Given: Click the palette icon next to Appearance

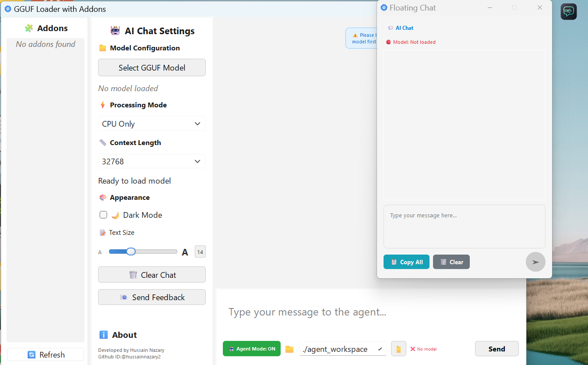Looking at the screenshot, I should [103, 197].
